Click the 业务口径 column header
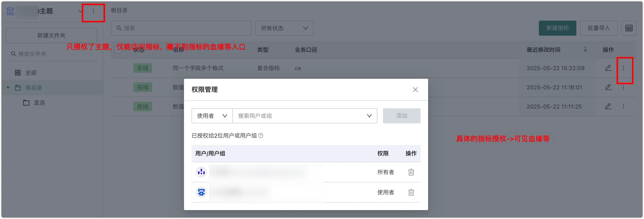644x219 pixels. tap(306, 50)
